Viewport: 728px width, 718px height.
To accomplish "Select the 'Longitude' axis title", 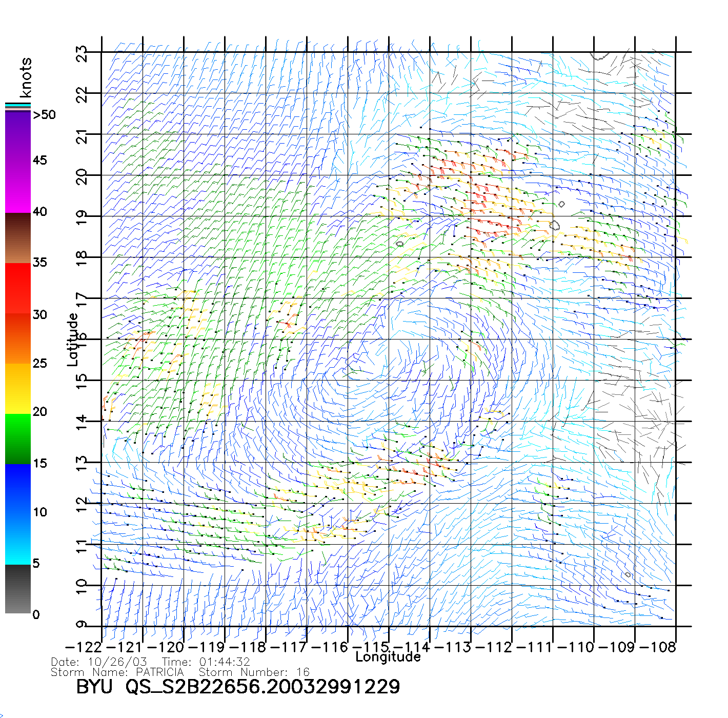I will 388,657.
